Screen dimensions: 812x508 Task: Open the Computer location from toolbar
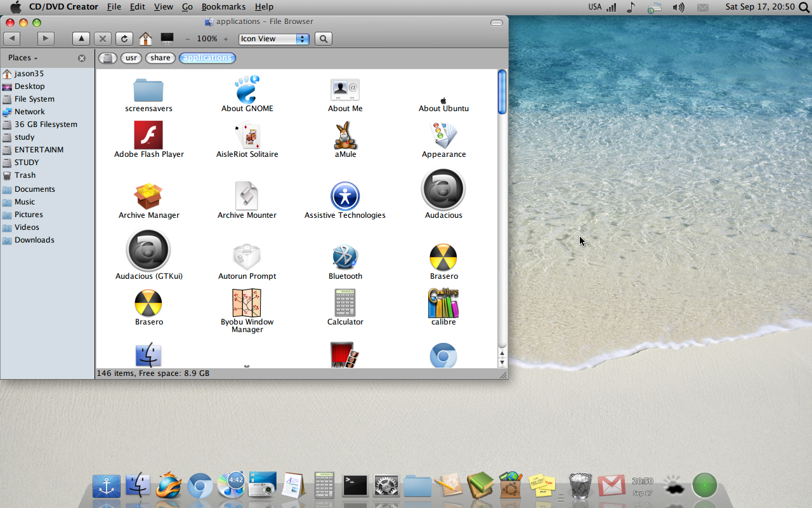(x=167, y=39)
